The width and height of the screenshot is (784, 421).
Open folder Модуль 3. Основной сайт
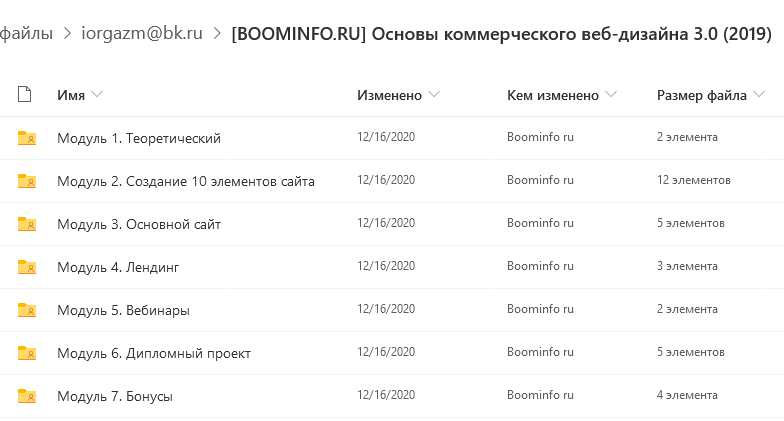click(x=139, y=224)
